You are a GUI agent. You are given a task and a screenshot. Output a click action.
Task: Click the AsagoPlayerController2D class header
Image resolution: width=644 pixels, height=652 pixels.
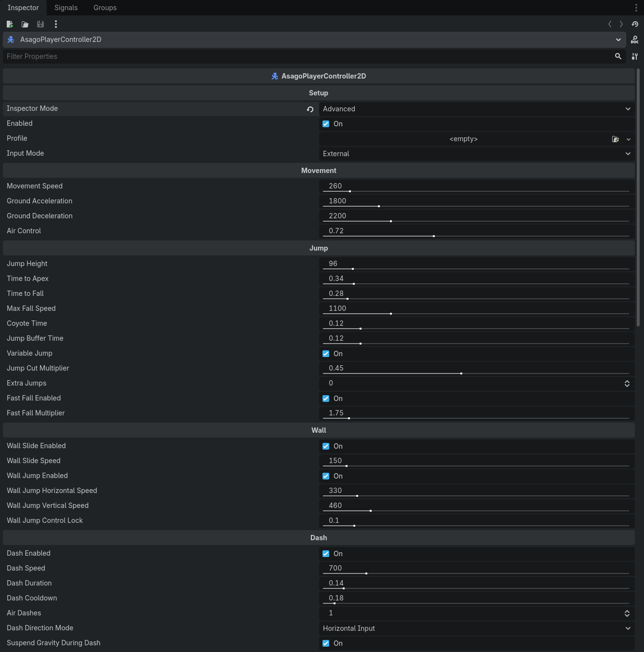319,76
